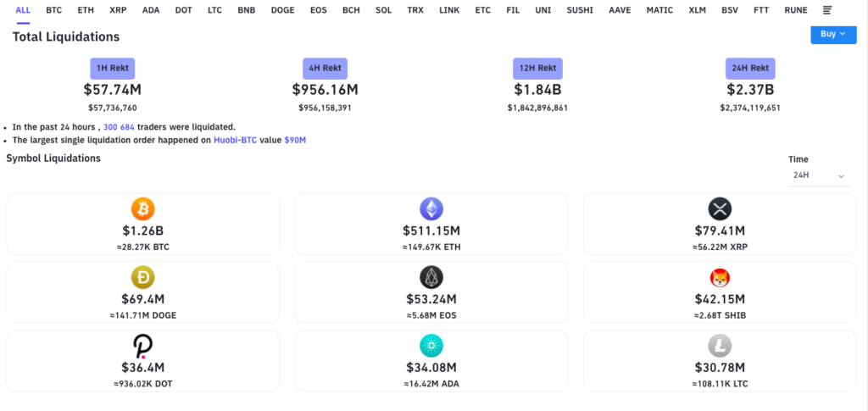The width and height of the screenshot is (868, 411).
Task: Click the 300 684 traders link
Action: (118, 127)
